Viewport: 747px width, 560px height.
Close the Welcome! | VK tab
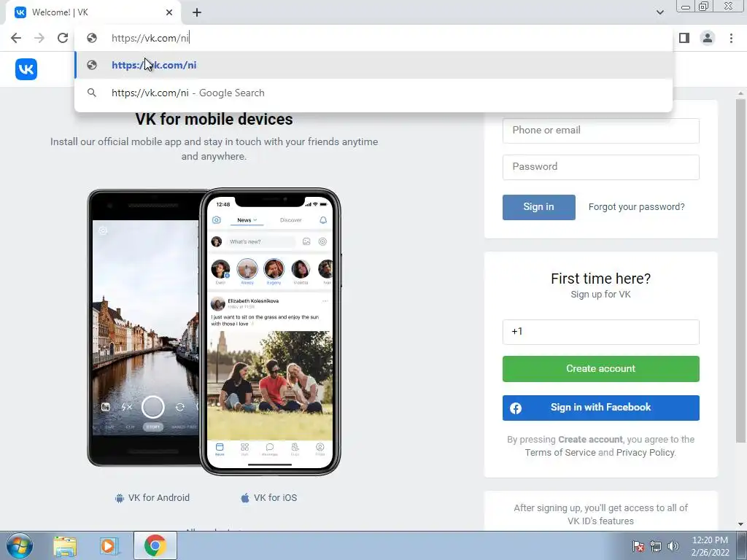coord(169,12)
